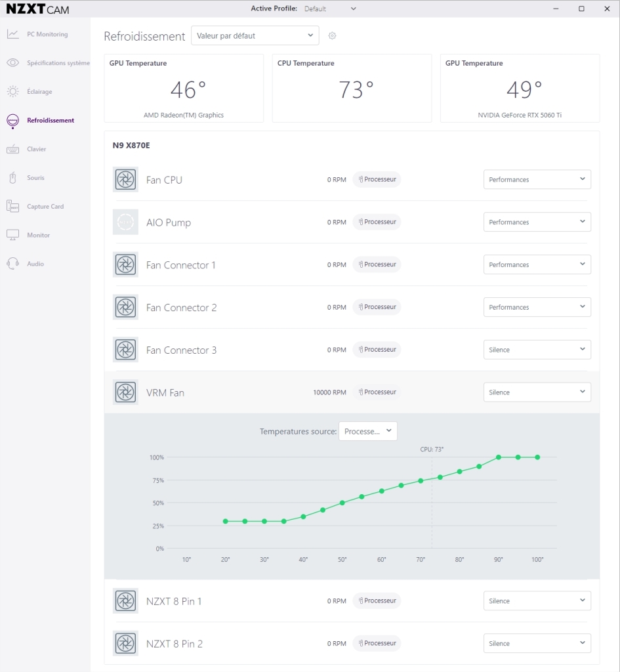Screen dimensions: 620x672
Task: Minimize the NZXT CAM window
Action: pos(556,9)
